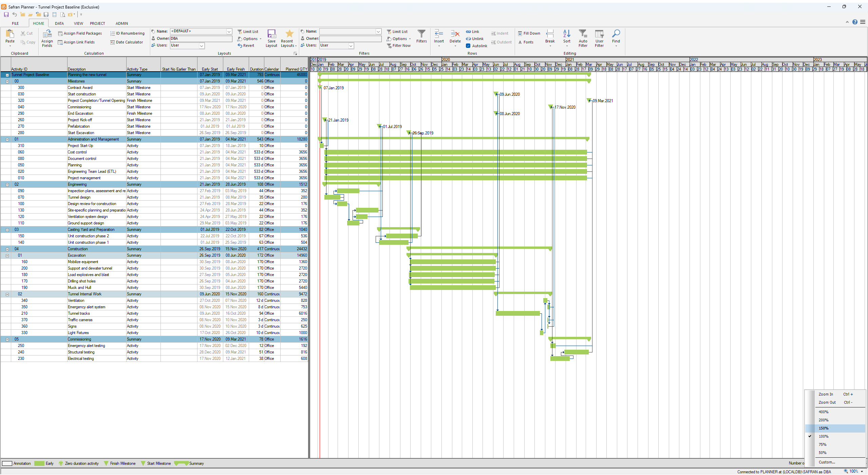Click the Revert button in Layouts group
The image size is (868, 475).
tap(247, 47)
